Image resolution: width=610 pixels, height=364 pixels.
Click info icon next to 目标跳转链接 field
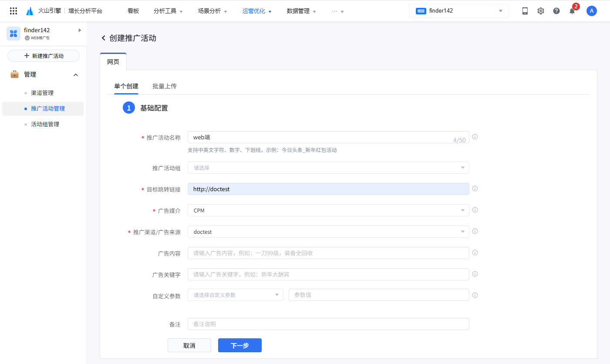[x=475, y=189]
